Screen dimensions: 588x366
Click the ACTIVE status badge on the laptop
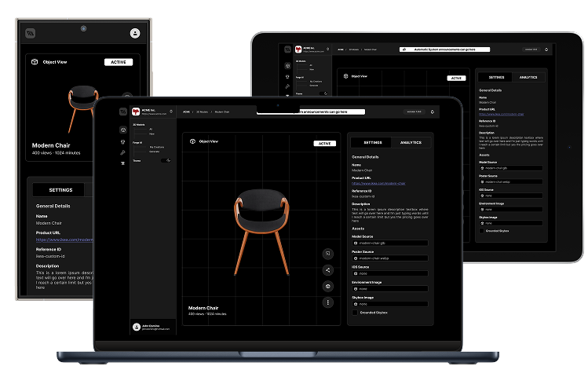tap(325, 144)
